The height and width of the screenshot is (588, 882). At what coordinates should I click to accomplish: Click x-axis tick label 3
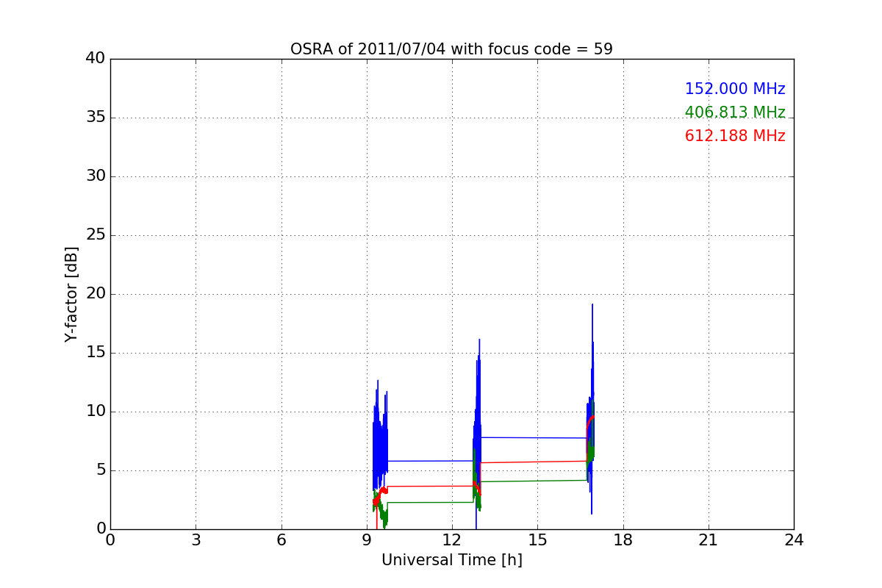[196, 539]
